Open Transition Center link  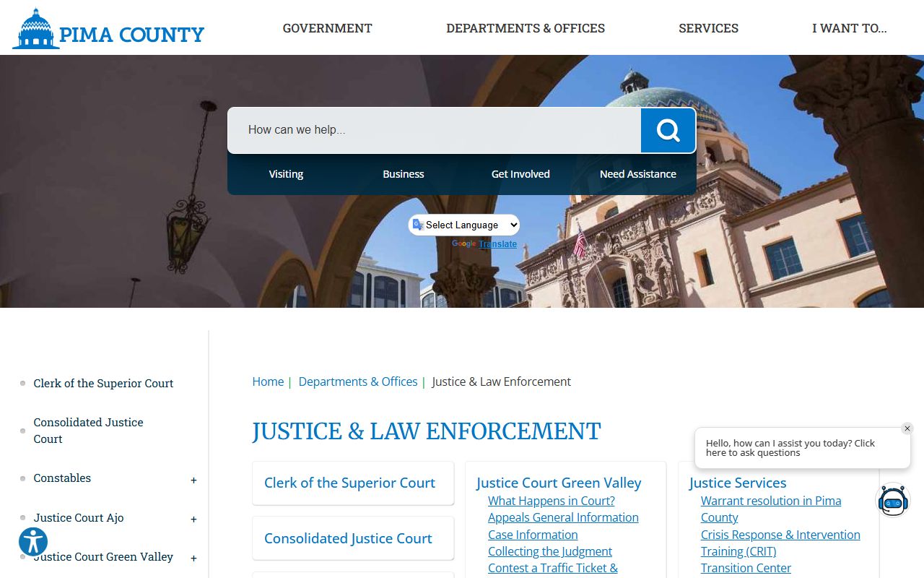(746, 568)
